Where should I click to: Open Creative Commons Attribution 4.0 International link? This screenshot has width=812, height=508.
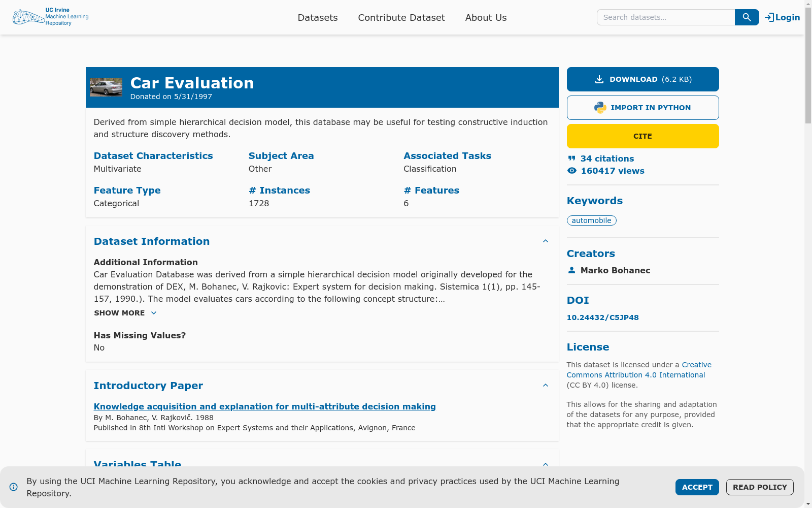pyautogui.click(x=639, y=370)
